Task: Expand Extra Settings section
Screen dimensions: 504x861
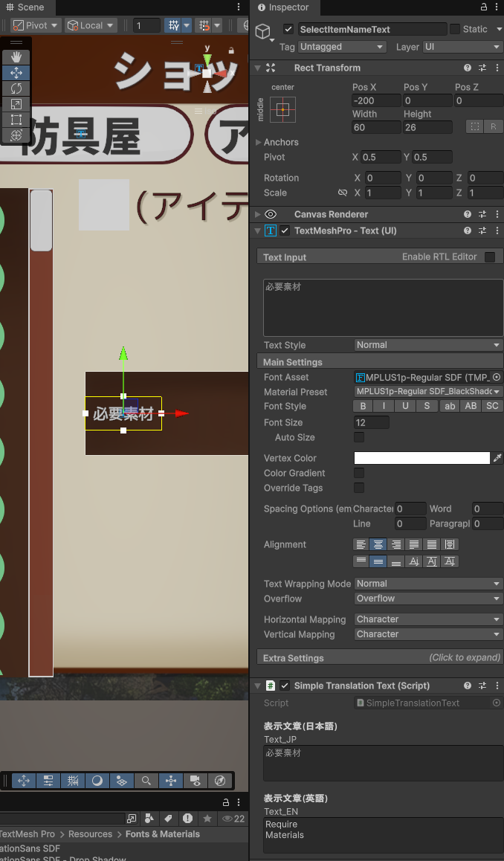Action: point(379,658)
